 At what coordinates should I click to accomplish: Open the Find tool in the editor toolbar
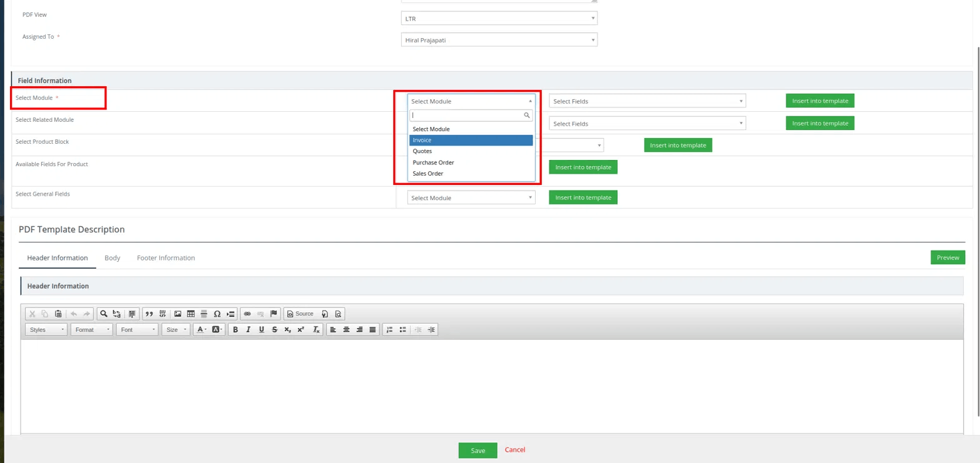(104, 314)
